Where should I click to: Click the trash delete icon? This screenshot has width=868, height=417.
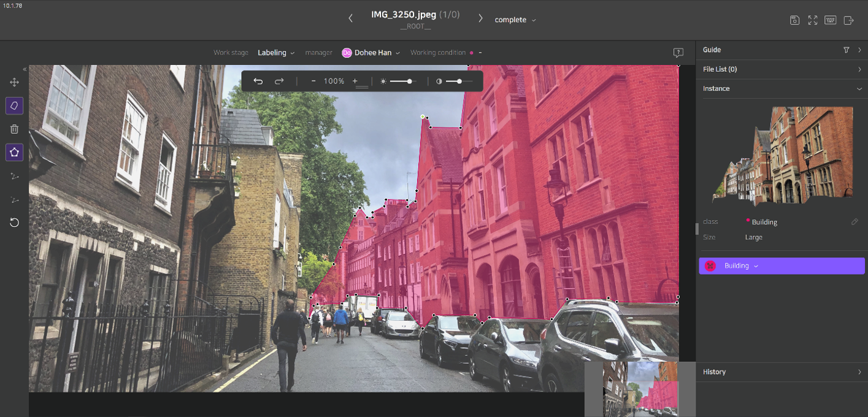point(14,129)
